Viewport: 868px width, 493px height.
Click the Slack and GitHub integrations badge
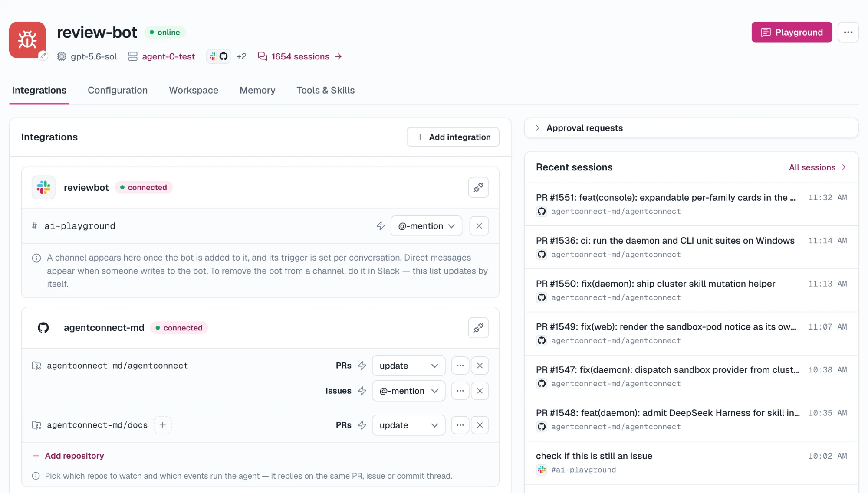pos(218,56)
